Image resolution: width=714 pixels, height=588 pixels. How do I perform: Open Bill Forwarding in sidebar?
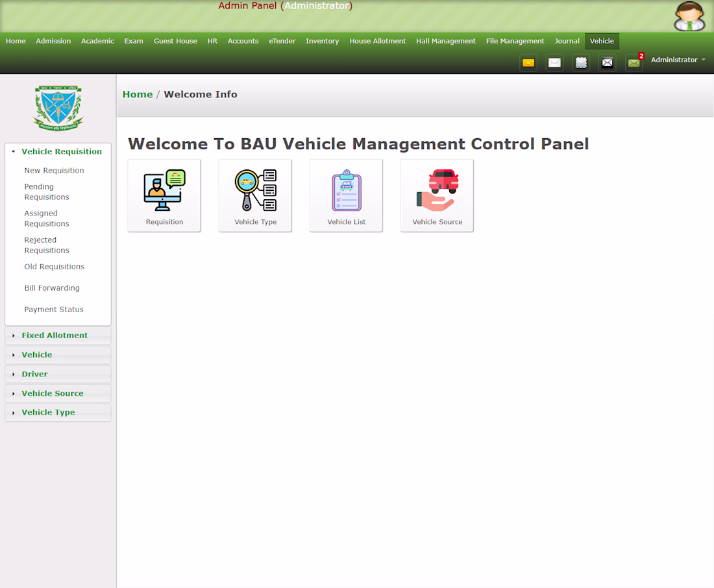(x=52, y=288)
